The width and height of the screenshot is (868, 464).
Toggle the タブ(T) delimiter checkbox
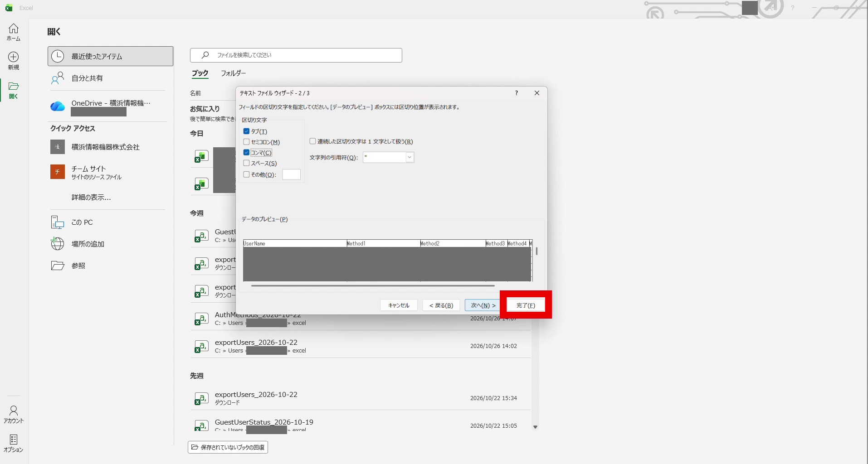(x=246, y=131)
